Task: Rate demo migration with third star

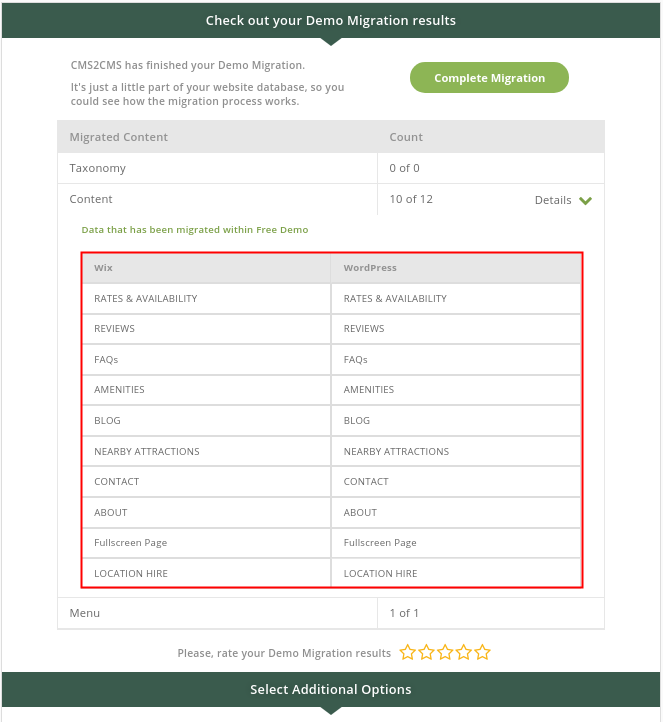Action: point(445,652)
